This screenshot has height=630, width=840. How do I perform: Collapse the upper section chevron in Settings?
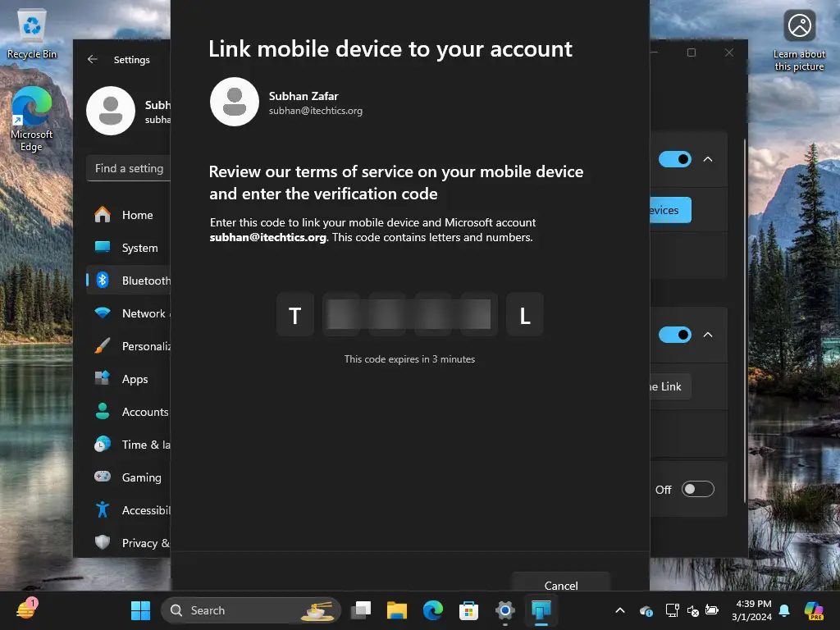click(x=708, y=159)
